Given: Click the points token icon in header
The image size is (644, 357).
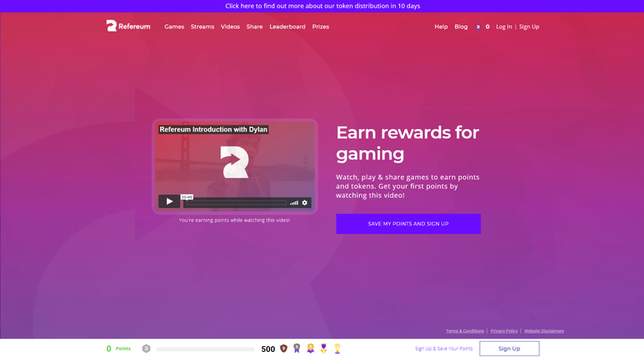Looking at the screenshot, I should [x=478, y=27].
